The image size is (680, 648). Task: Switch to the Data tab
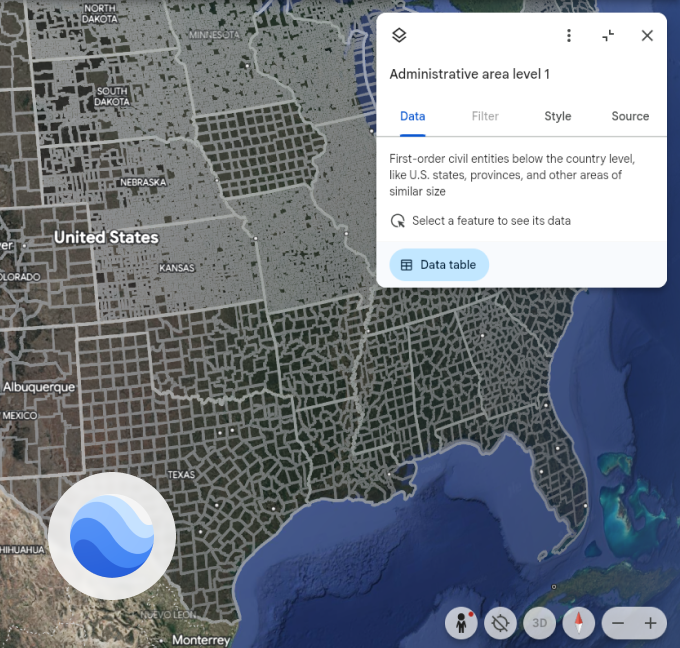point(412,116)
